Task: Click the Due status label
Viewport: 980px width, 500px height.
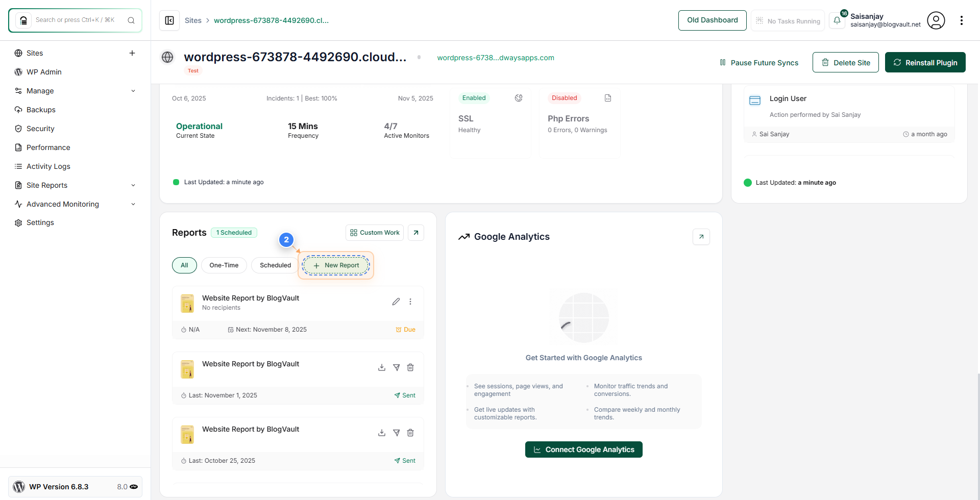Action: (406, 330)
